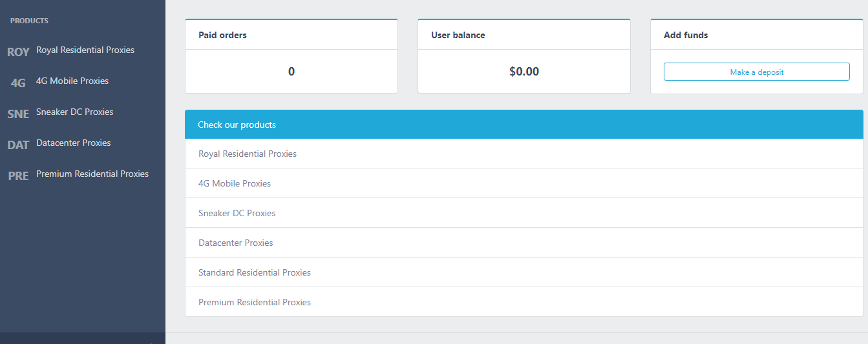Viewport: 868px width, 344px height.
Task: Open Datacenter Proxies sidebar entry
Action: [74, 143]
